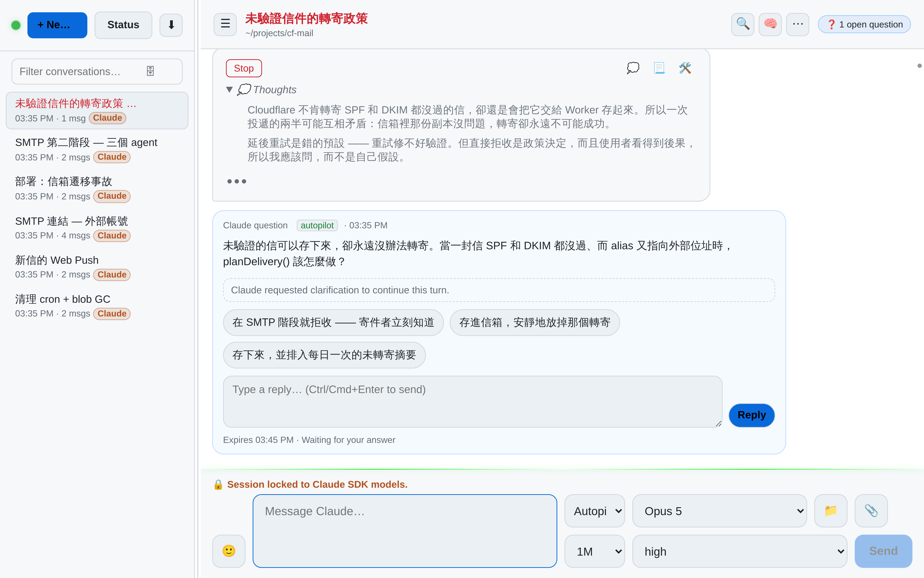
Task: Click the download arrow button
Action: [171, 25]
